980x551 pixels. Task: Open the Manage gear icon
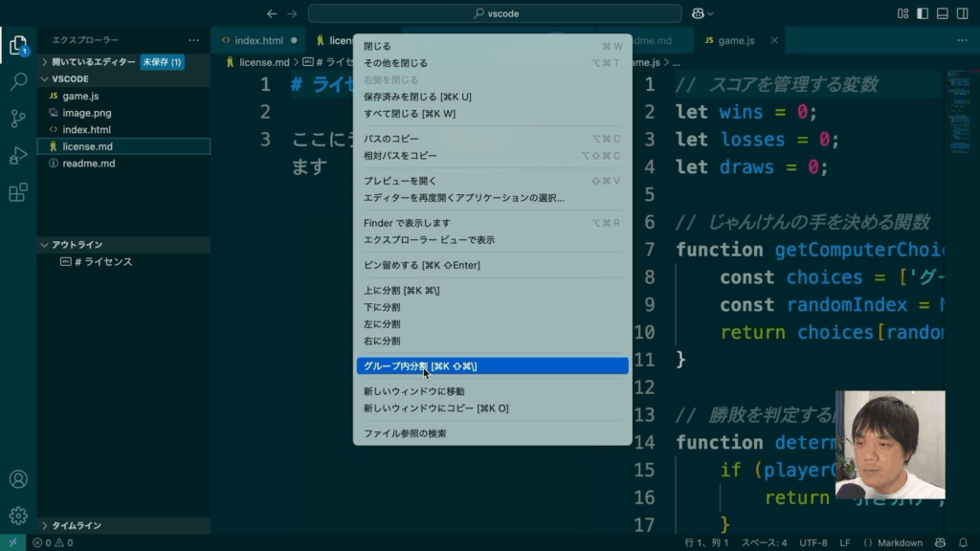pyautogui.click(x=18, y=516)
